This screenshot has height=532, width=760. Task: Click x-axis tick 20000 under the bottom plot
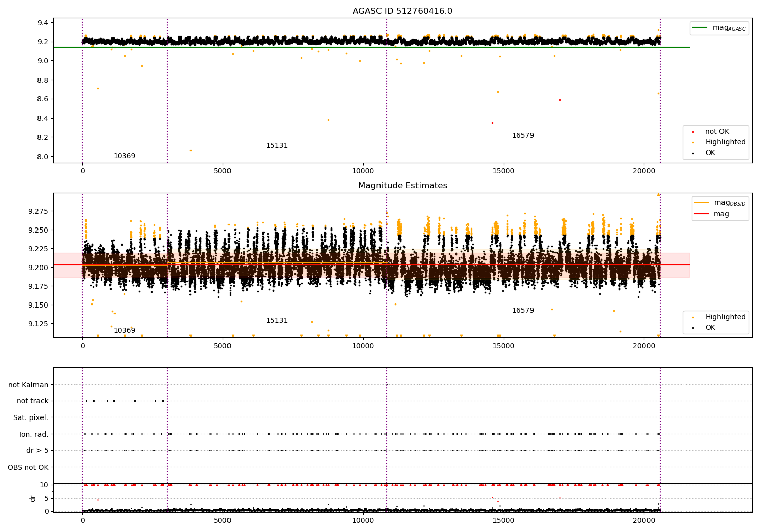click(644, 520)
